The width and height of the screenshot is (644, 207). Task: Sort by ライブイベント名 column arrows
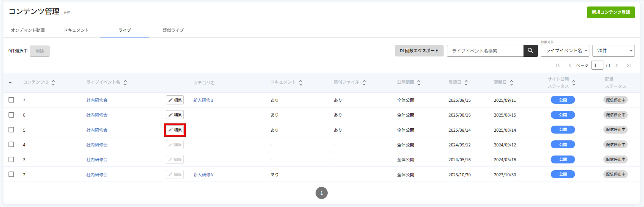click(x=125, y=83)
